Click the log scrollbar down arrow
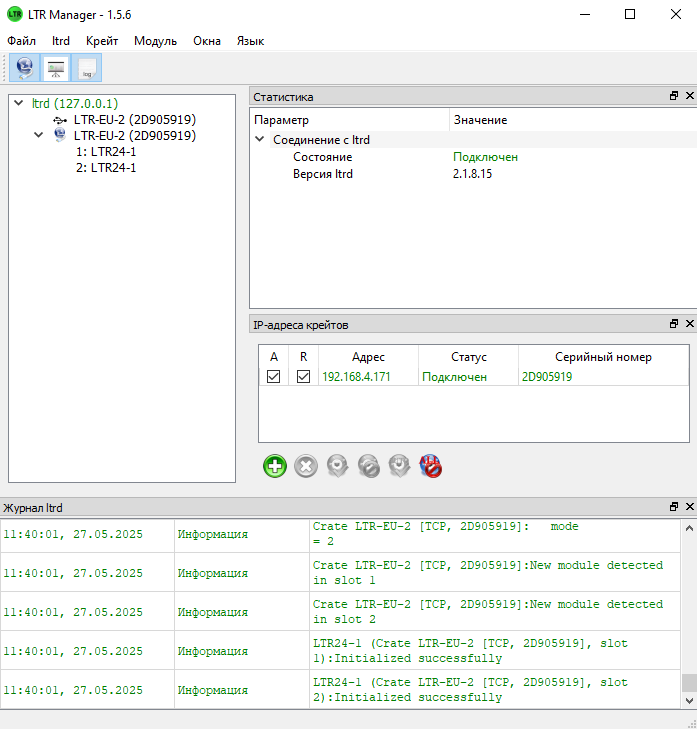 (x=689, y=701)
